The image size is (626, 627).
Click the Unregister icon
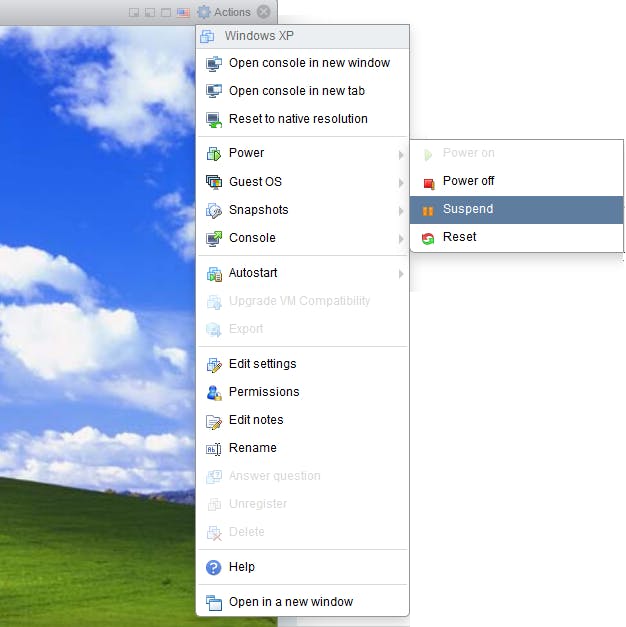214,505
